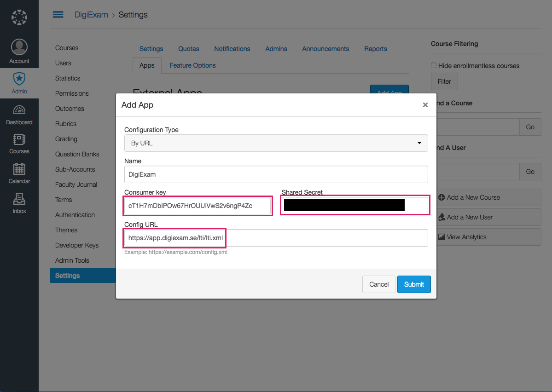552x392 pixels.
Task: Open the Inbox icon in sidebar
Action: click(x=19, y=199)
